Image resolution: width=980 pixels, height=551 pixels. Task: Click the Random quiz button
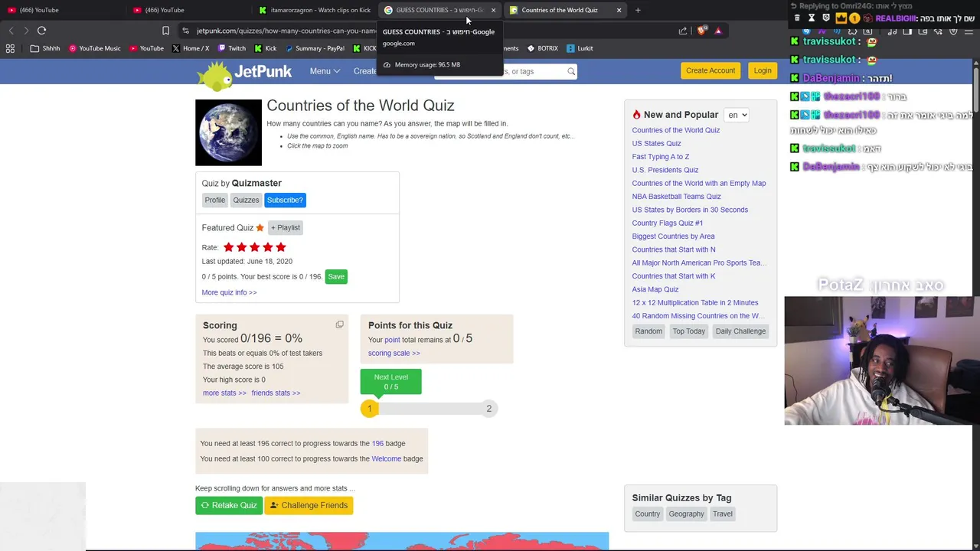point(648,331)
